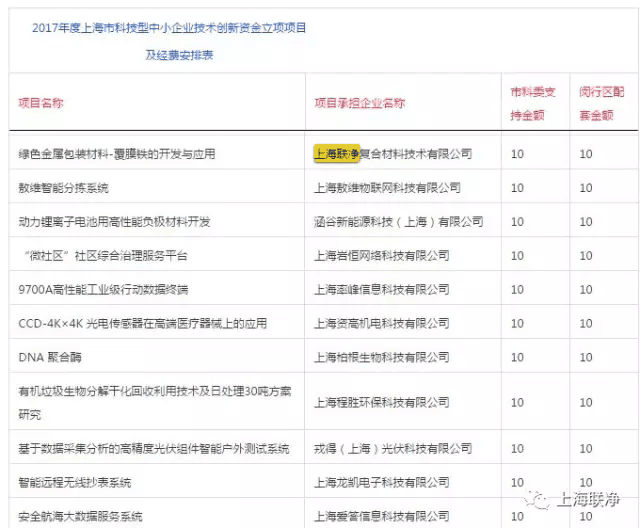
Task: Select the '市科委支持金额' column header
Action: click(x=533, y=104)
